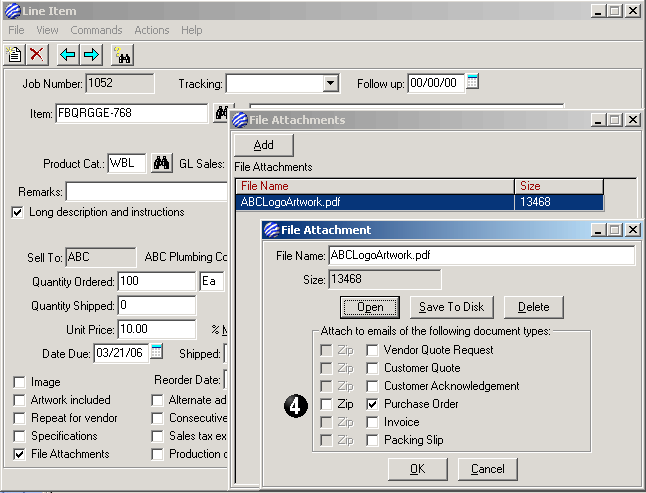The height and width of the screenshot is (493, 646).
Task: Open Product Cat. lookup binoculars
Action: pyautogui.click(x=160, y=163)
